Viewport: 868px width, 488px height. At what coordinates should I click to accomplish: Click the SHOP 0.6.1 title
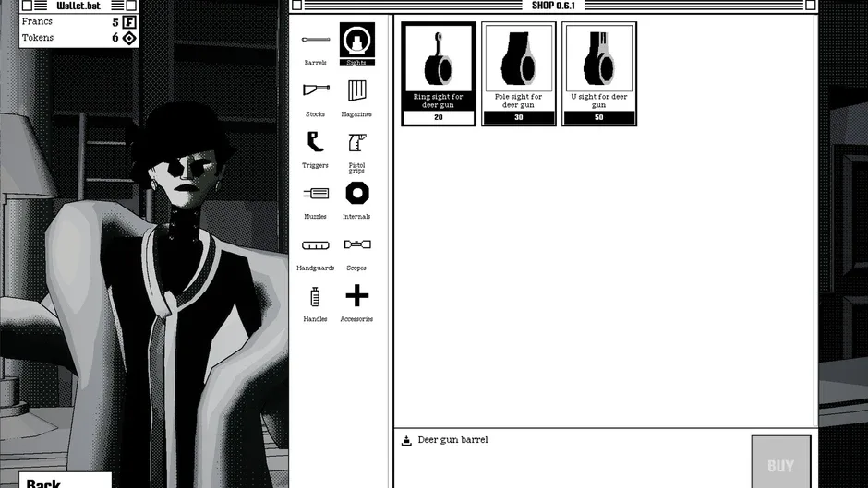pyautogui.click(x=553, y=6)
